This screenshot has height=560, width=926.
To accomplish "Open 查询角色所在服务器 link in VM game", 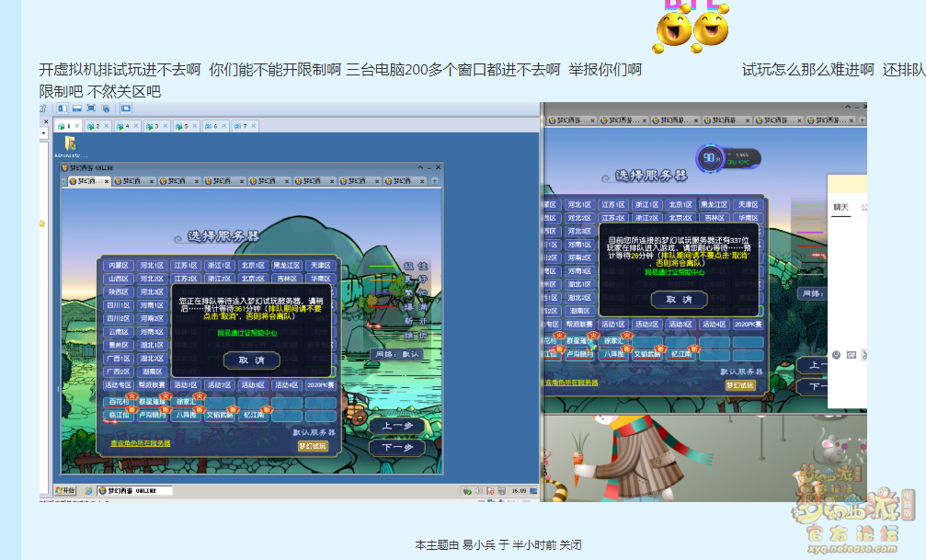I will (x=141, y=443).
